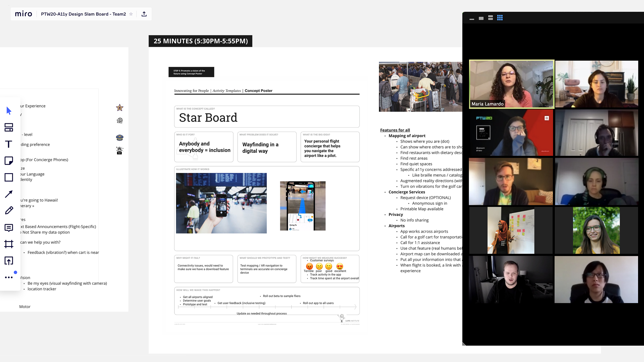Image resolution: width=644 pixels, height=362 pixels.
Task: Select 'Roll out beta to sample fliers'
Action: coord(281,296)
